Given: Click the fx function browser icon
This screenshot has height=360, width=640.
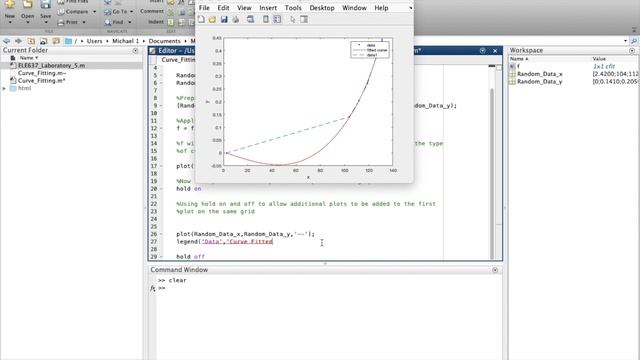Looking at the screenshot, I should (153, 288).
